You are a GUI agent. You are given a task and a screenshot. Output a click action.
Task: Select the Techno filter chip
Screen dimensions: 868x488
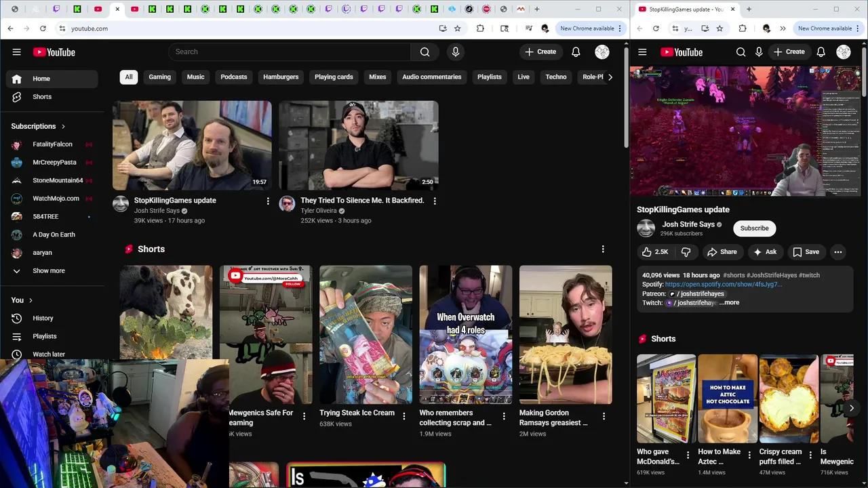556,77
